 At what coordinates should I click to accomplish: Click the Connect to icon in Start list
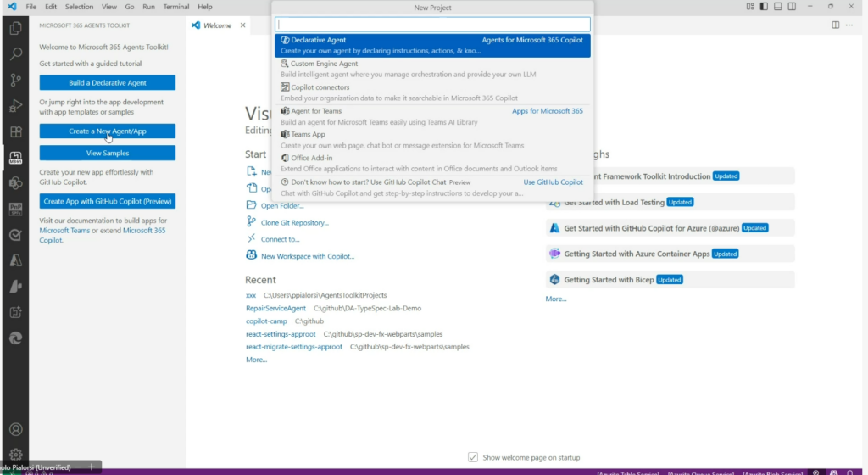(x=251, y=238)
